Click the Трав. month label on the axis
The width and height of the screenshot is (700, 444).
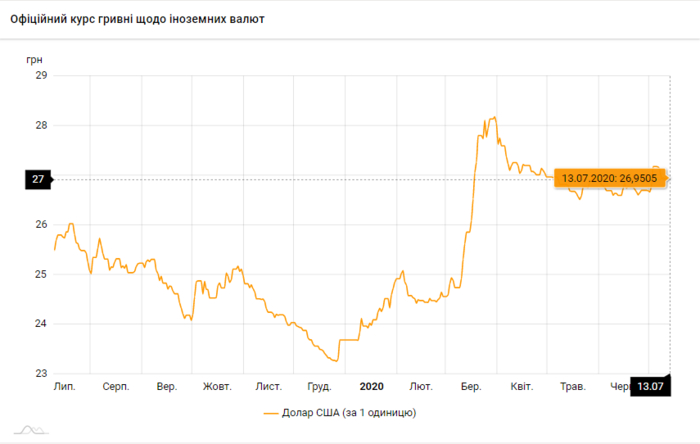[x=572, y=386]
